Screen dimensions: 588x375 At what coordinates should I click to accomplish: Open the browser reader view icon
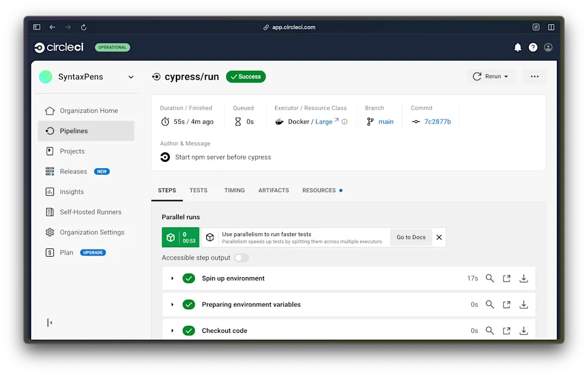coord(536,27)
